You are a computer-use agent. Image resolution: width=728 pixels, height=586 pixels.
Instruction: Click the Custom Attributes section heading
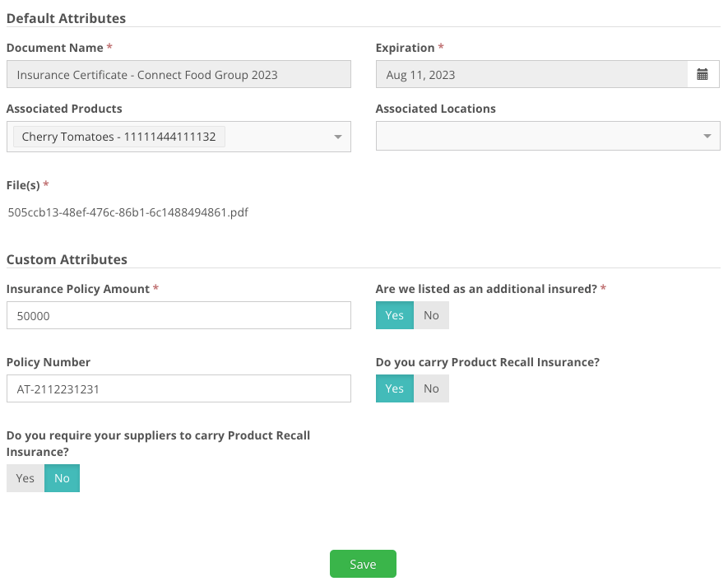click(67, 259)
